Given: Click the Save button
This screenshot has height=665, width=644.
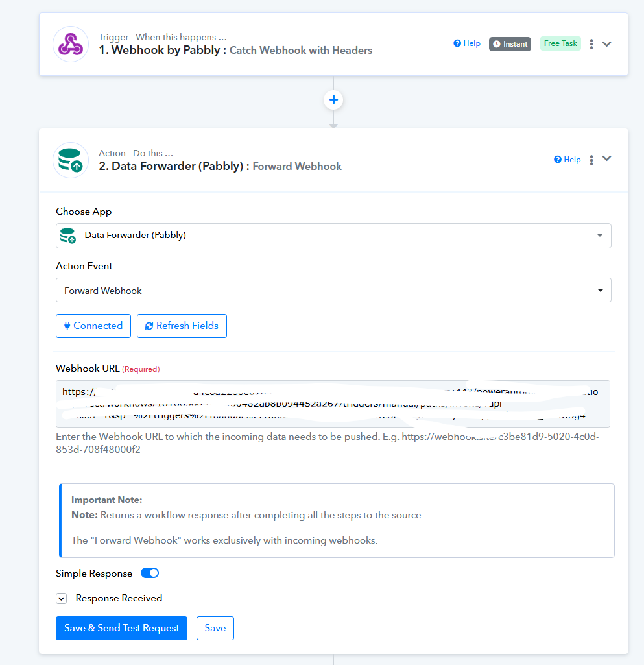Looking at the screenshot, I should (x=215, y=628).
